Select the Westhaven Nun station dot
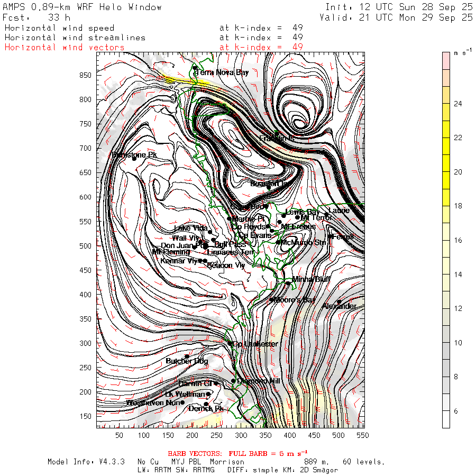Screen dimensions: 476x476 tap(182, 402)
